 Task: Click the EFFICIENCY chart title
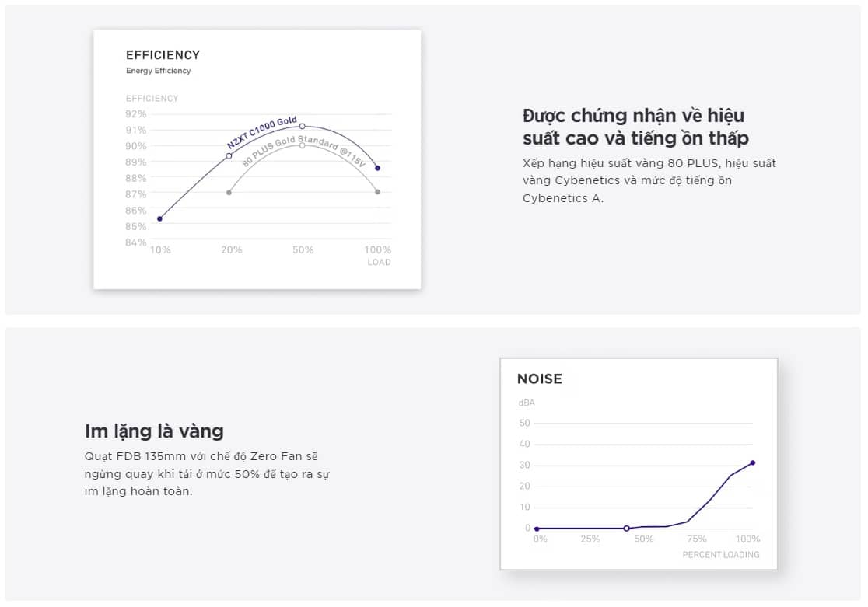coord(163,55)
